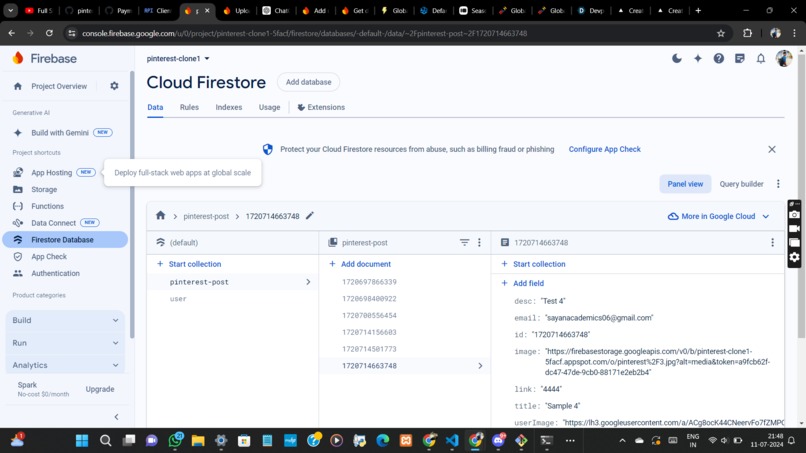Image resolution: width=806 pixels, height=453 pixels.
Task: Expand More in Google Cloud dropdown
Action: pyautogui.click(x=718, y=216)
